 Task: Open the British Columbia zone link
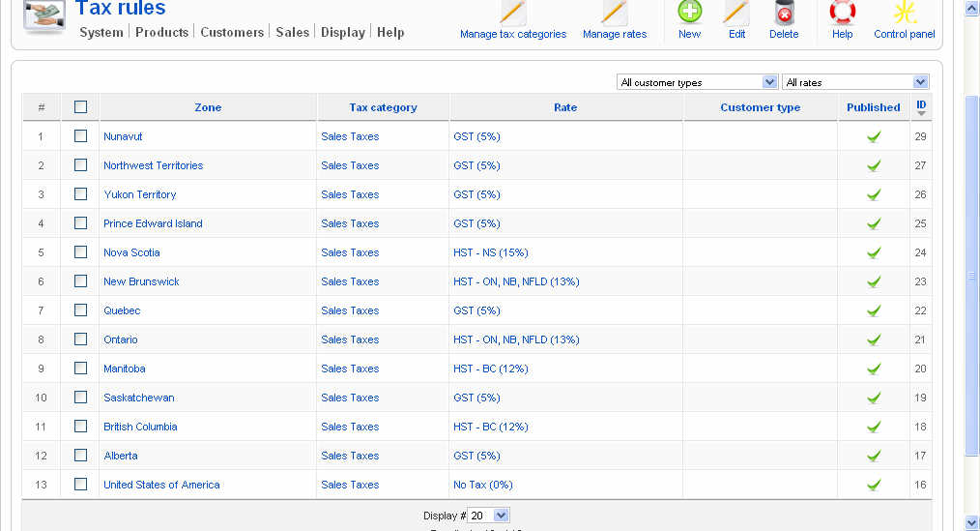pos(140,427)
